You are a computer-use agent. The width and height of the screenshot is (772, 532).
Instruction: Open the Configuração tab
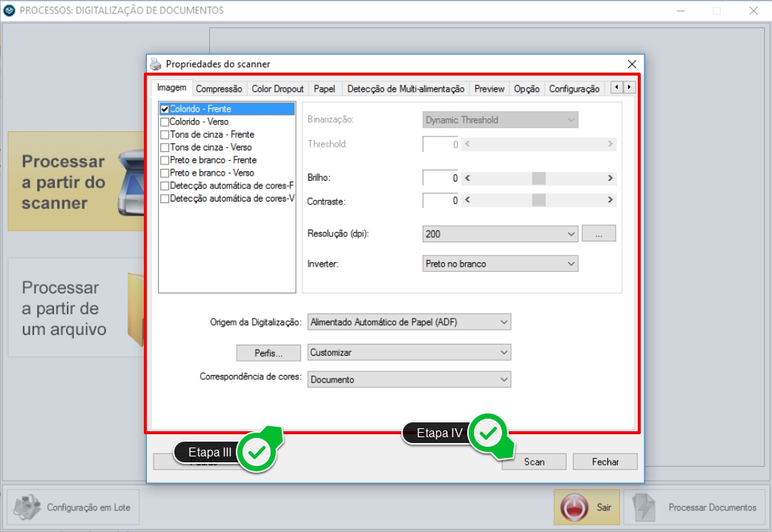coord(574,89)
